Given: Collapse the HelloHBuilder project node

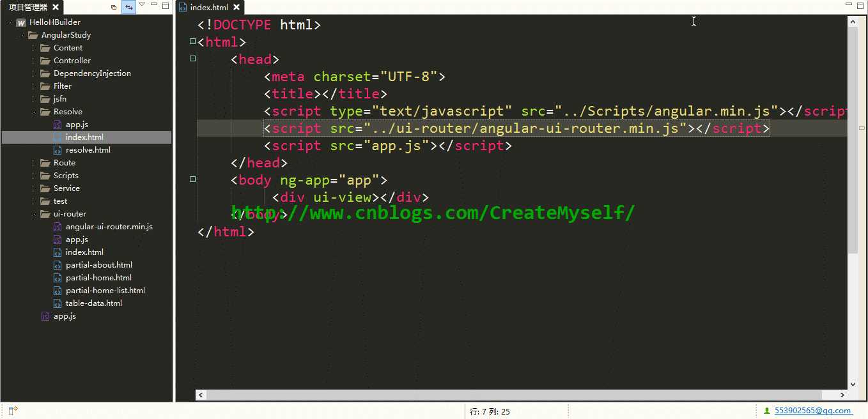Looking at the screenshot, I should pos(10,22).
